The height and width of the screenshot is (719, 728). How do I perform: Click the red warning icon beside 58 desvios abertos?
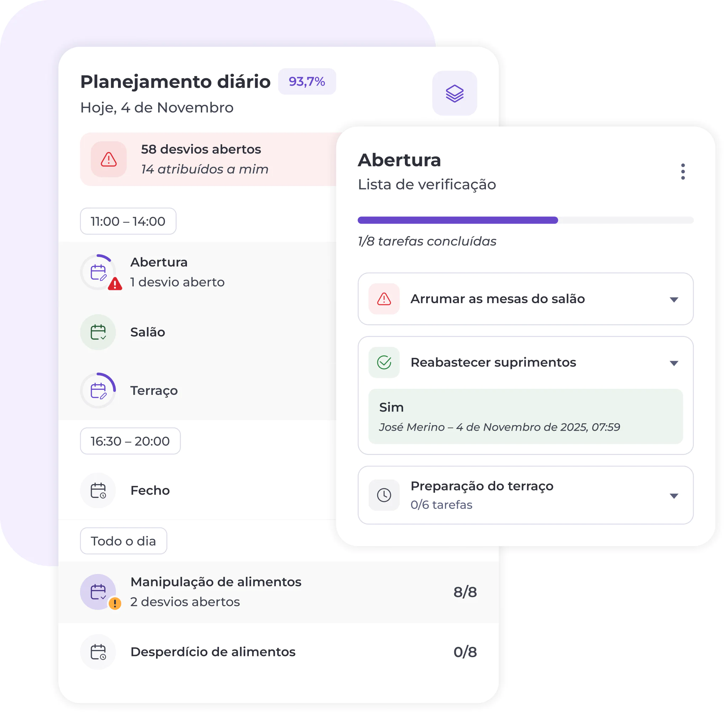coord(108,159)
